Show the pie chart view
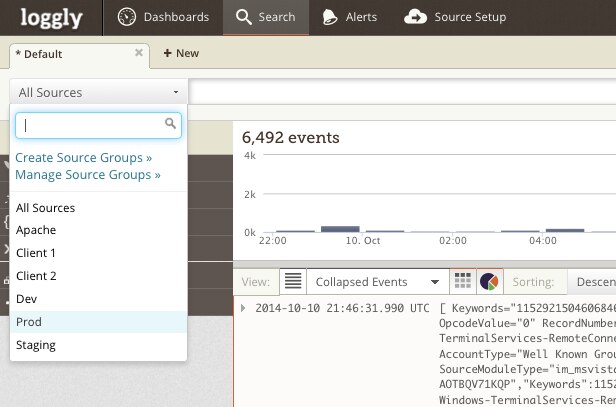 click(489, 281)
